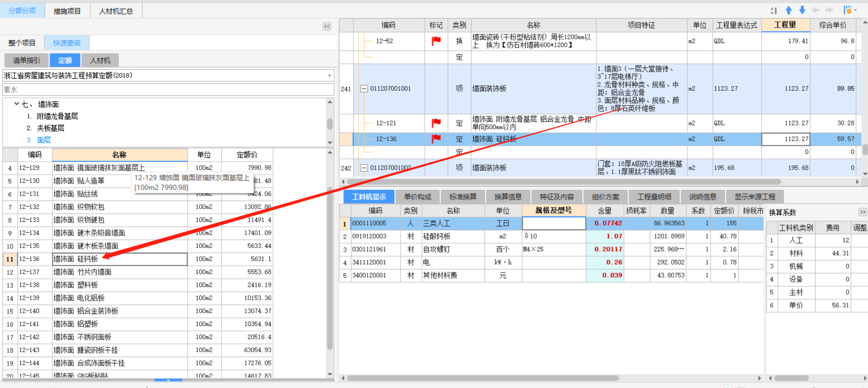Open the column settings gear icon

click(x=847, y=10)
